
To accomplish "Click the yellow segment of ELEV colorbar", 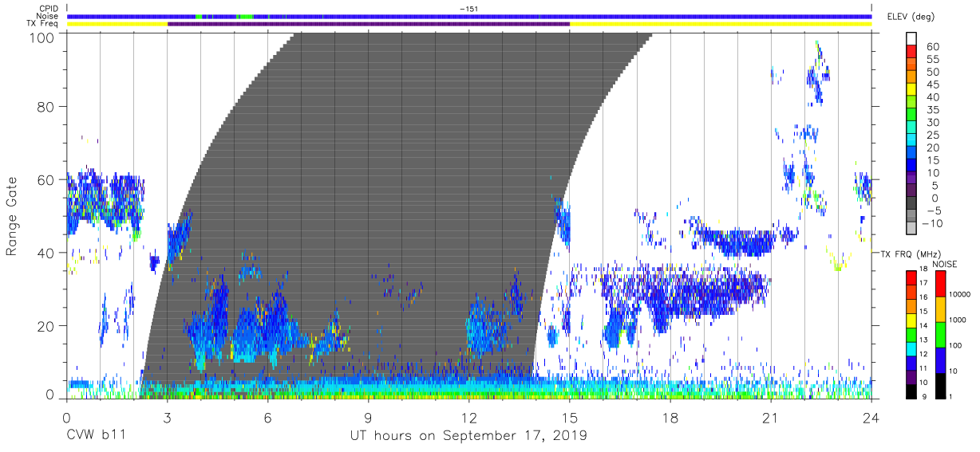I will [x=913, y=91].
